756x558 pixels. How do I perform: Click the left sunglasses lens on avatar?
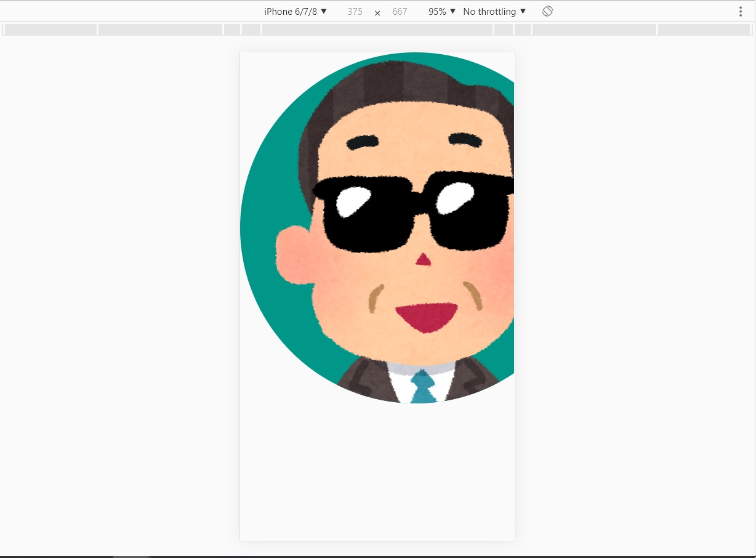click(363, 216)
